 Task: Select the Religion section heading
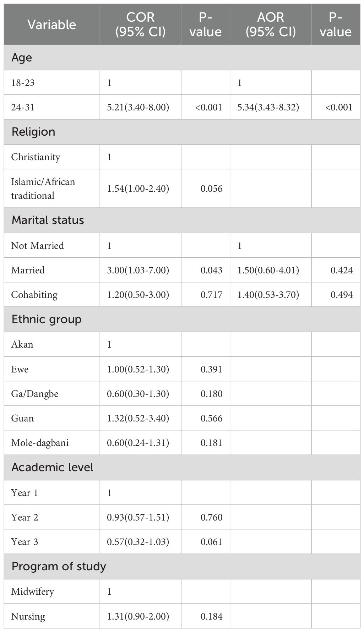pos(33,132)
